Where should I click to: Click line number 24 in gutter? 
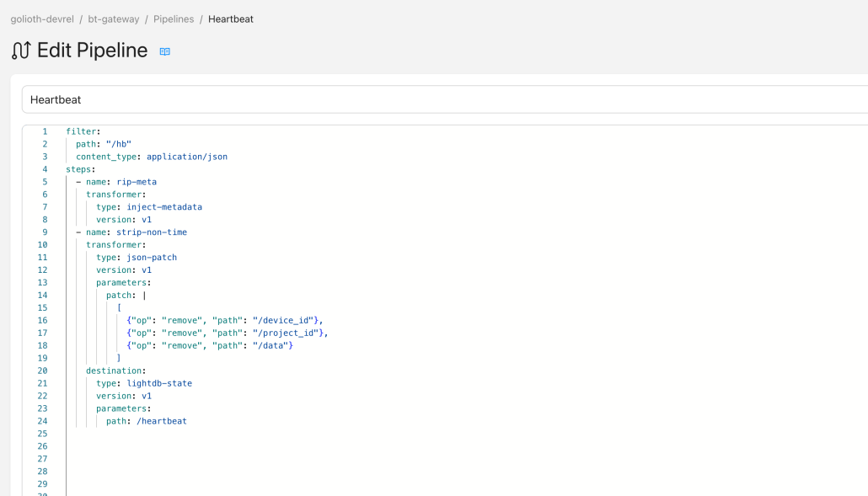(x=43, y=421)
